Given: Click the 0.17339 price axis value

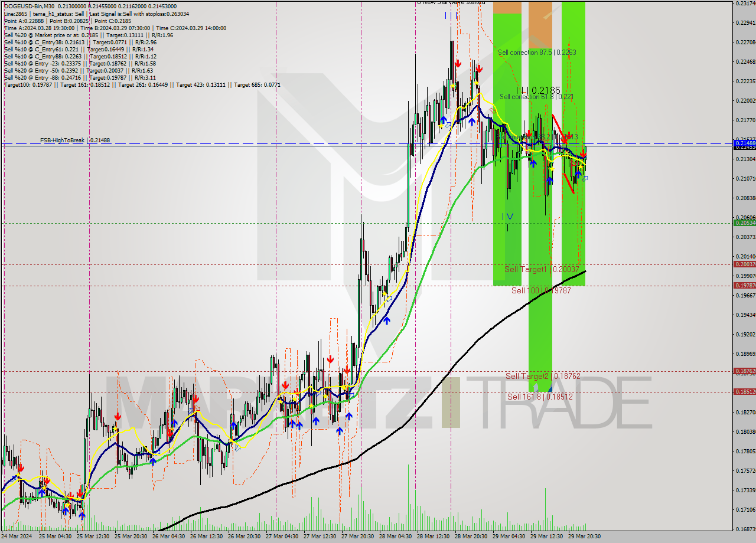Looking at the screenshot, I should coord(745,490).
